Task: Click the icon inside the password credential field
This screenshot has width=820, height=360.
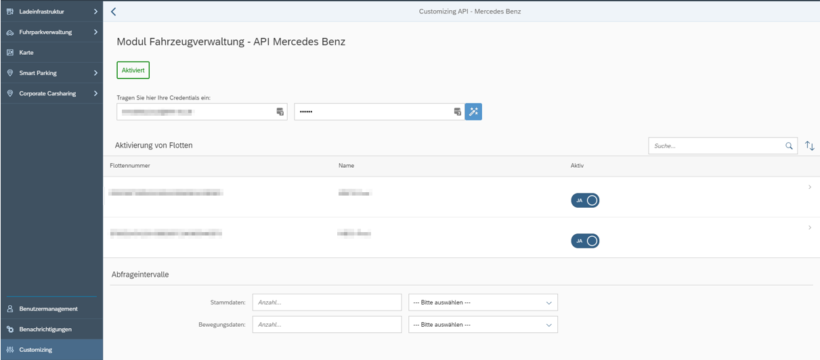Action: pos(458,111)
